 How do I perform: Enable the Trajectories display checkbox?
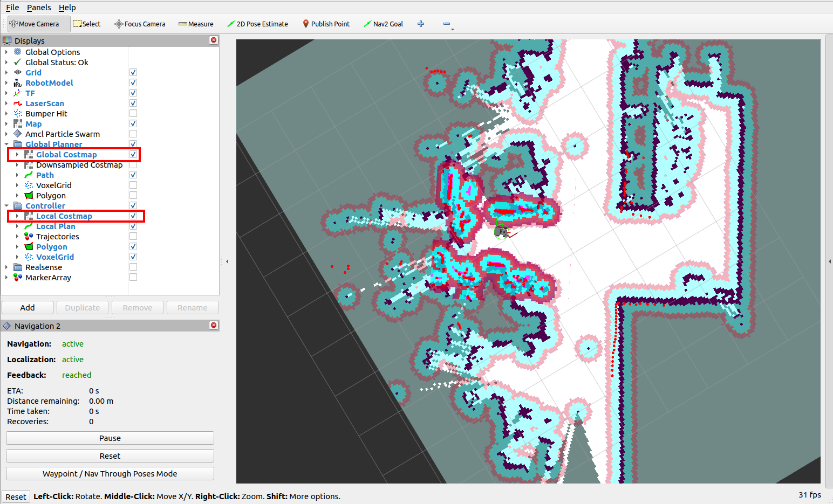click(133, 237)
